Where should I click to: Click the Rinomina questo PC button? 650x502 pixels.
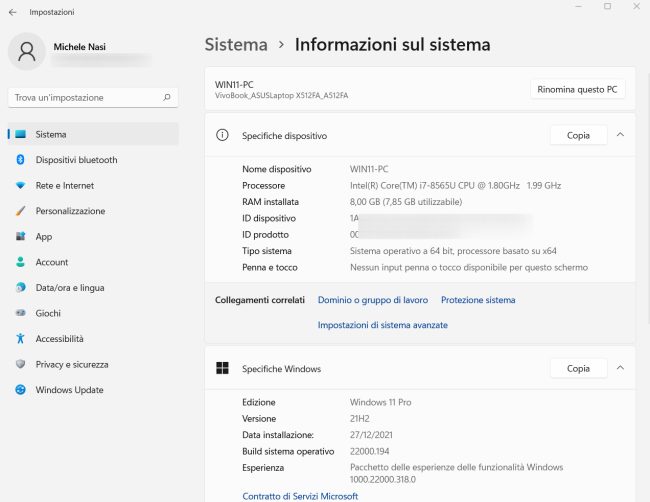[x=577, y=89]
